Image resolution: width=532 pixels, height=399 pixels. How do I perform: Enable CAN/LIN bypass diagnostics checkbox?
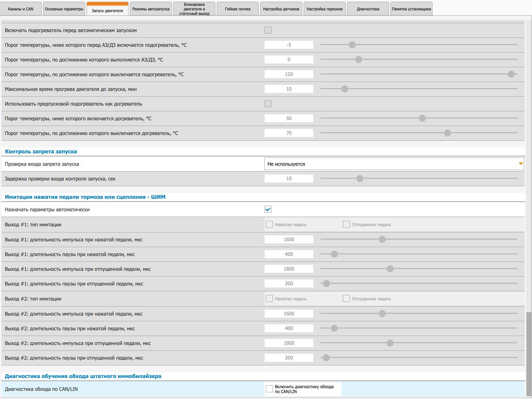click(x=269, y=389)
